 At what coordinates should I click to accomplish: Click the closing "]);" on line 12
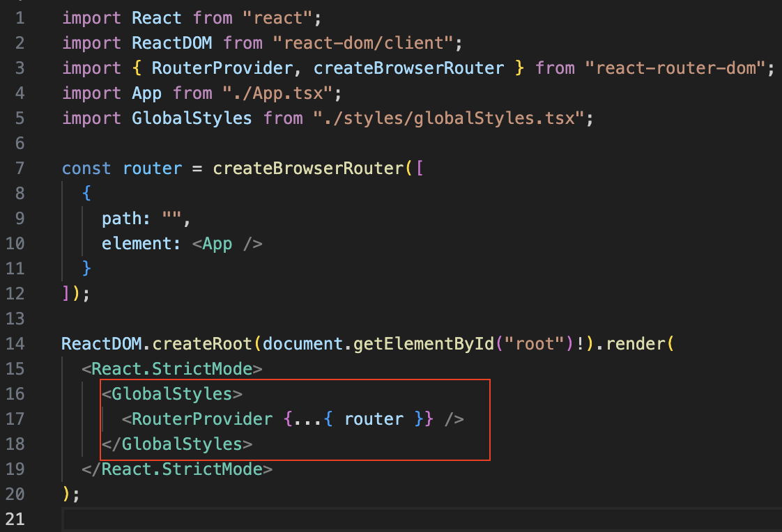tap(76, 294)
